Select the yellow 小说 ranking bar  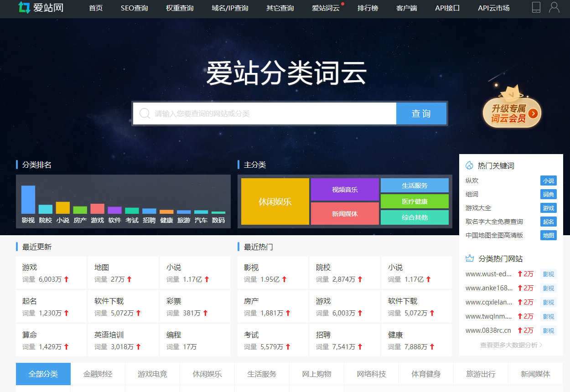pyautogui.click(x=63, y=208)
